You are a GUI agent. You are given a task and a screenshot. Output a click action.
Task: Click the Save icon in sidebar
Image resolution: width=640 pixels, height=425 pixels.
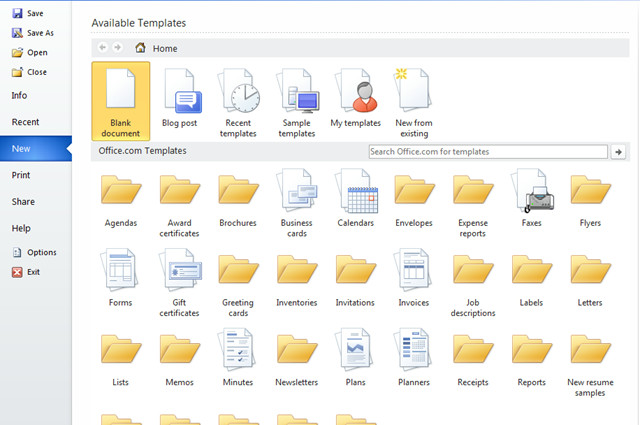point(18,14)
